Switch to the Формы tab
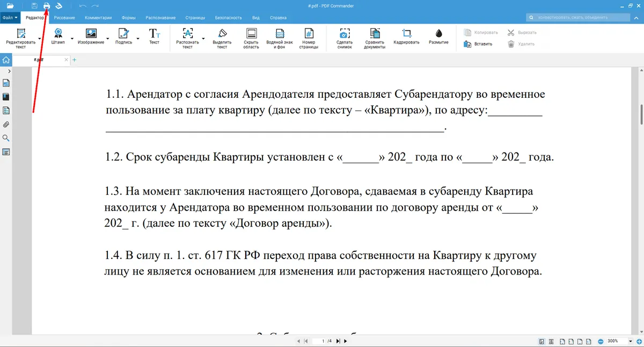This screenshot has height=347, width=644. point(128,18)
